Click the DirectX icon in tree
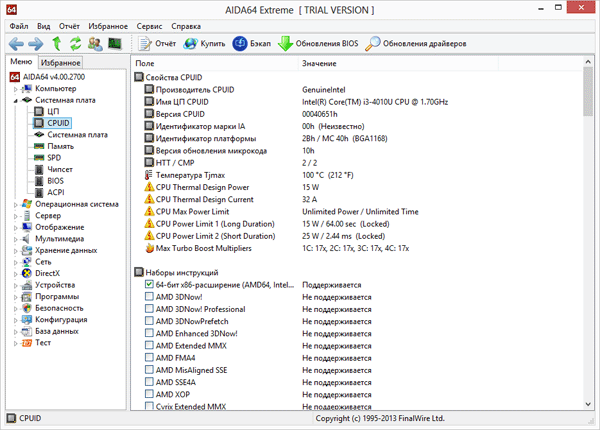The height and width of the screenshot is (430, 600). click(x=26, y=273)
